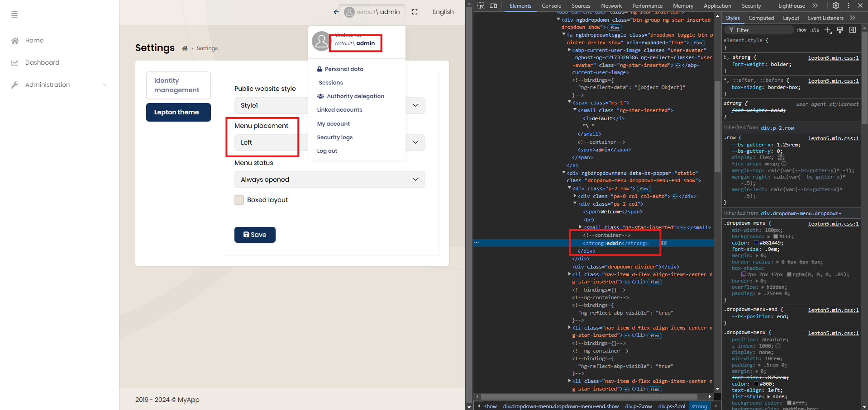868x410 pixels.
Task: Open the Menu status dropdown
Action: (x=329, y=179)
